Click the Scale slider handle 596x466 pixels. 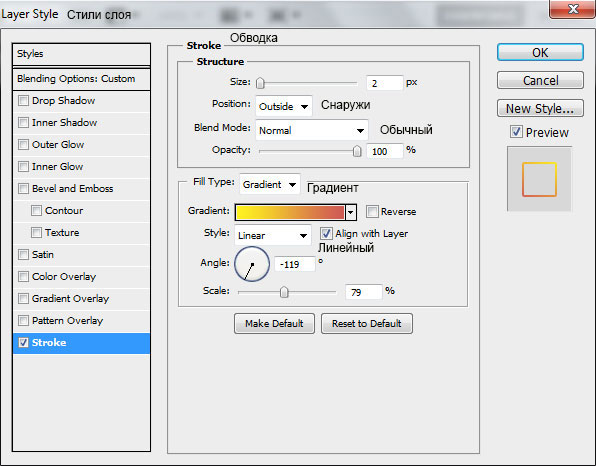[284, 292]
